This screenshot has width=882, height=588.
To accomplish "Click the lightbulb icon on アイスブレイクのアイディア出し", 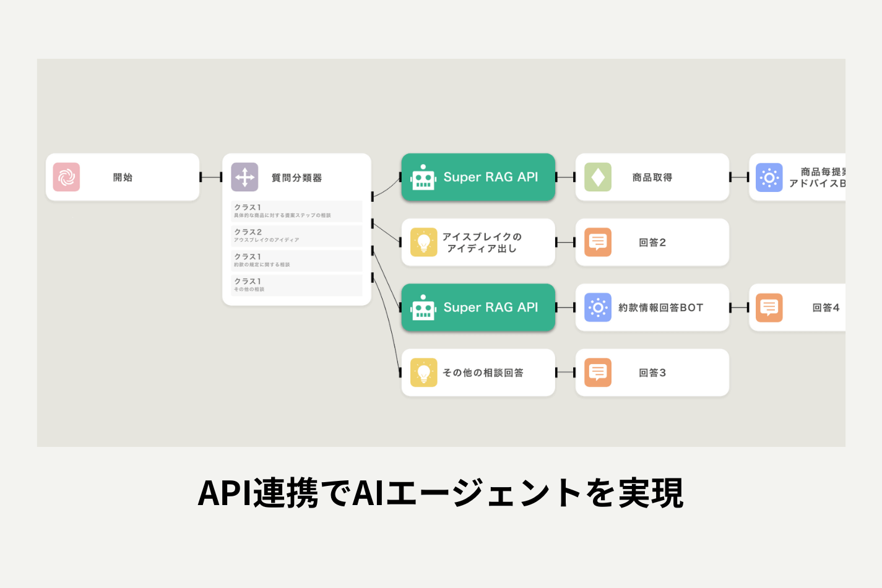I will tap(423, 243).
